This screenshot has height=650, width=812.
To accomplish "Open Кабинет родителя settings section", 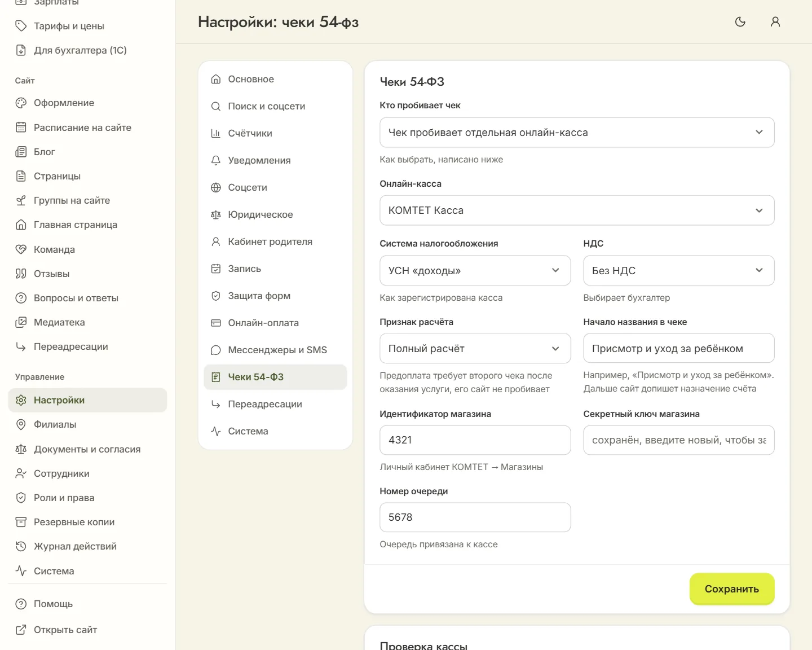I will pyautogui.click(x=275, y=241).
